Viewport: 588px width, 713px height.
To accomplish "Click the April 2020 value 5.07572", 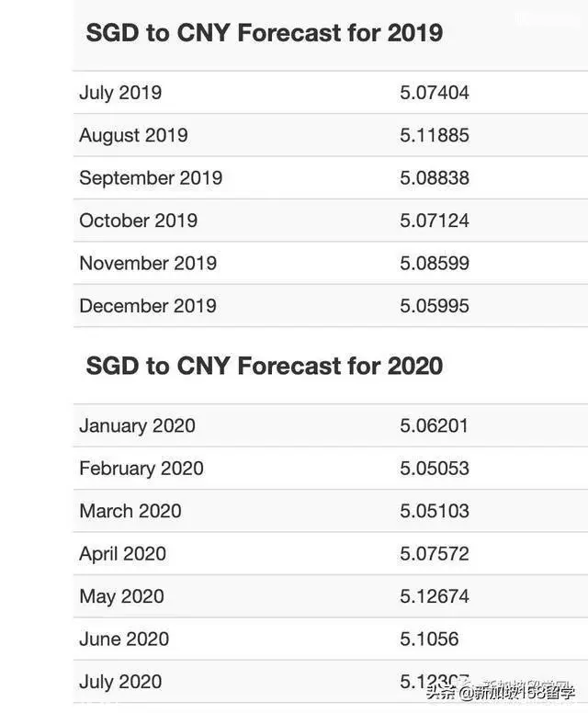I will coord(435,553).
